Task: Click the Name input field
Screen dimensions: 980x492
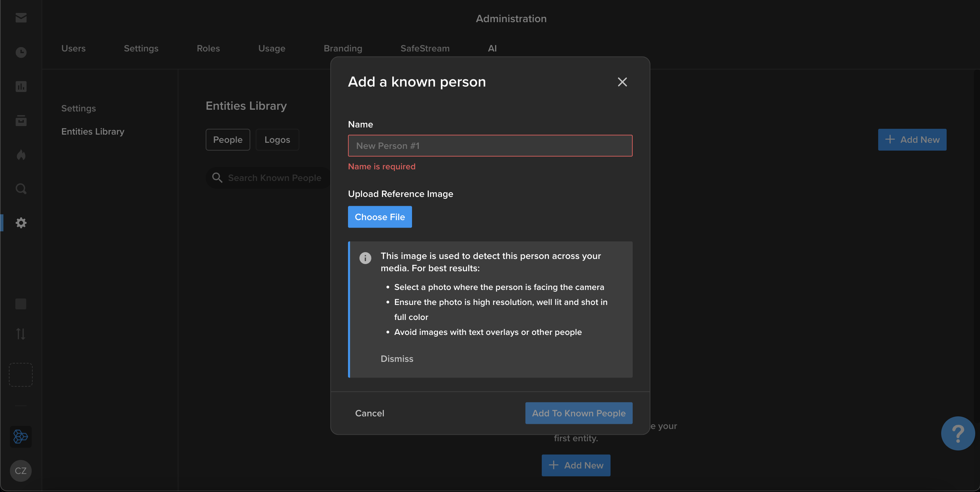Action: 490,146
